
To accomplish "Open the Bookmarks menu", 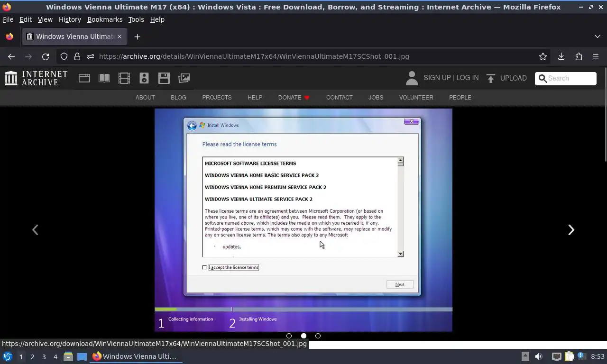I will [105, 19].
